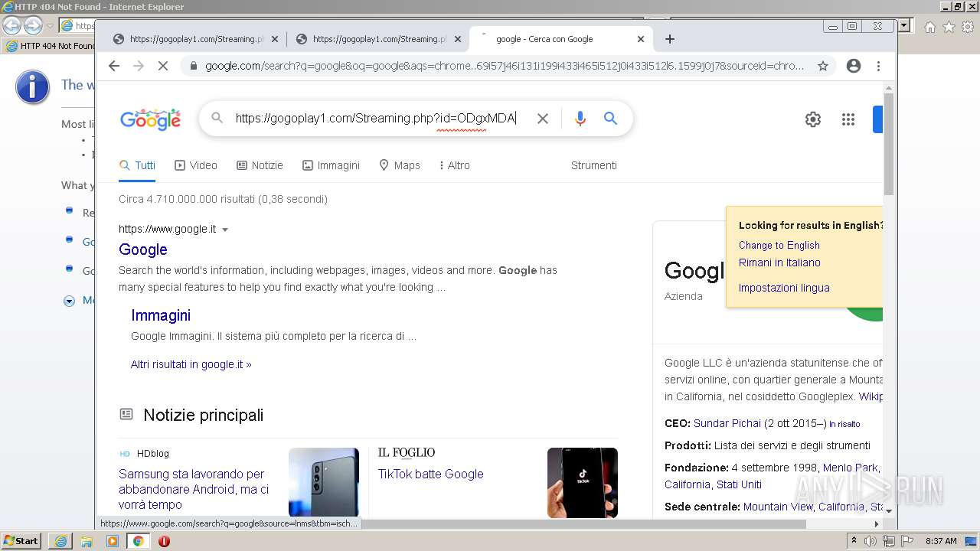980x551 pixels.
Task: Open the Samsung Android HDblog news article
Action: [194, 489]
